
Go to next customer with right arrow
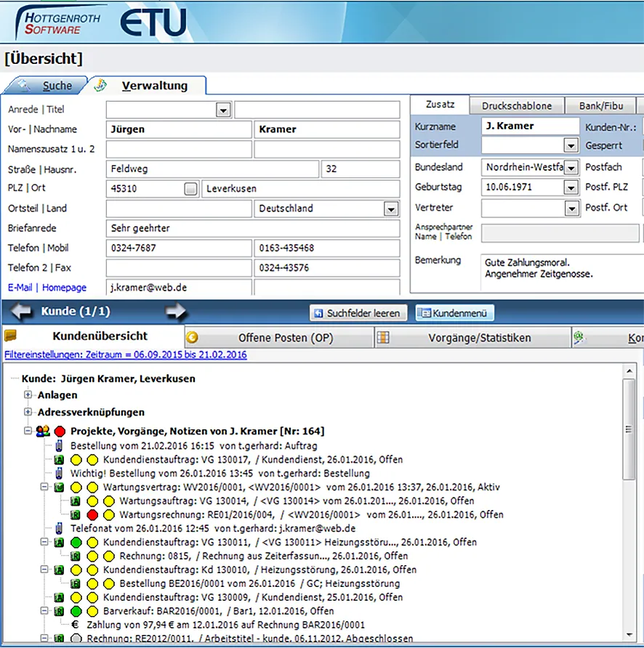click(x=176, y=312)
